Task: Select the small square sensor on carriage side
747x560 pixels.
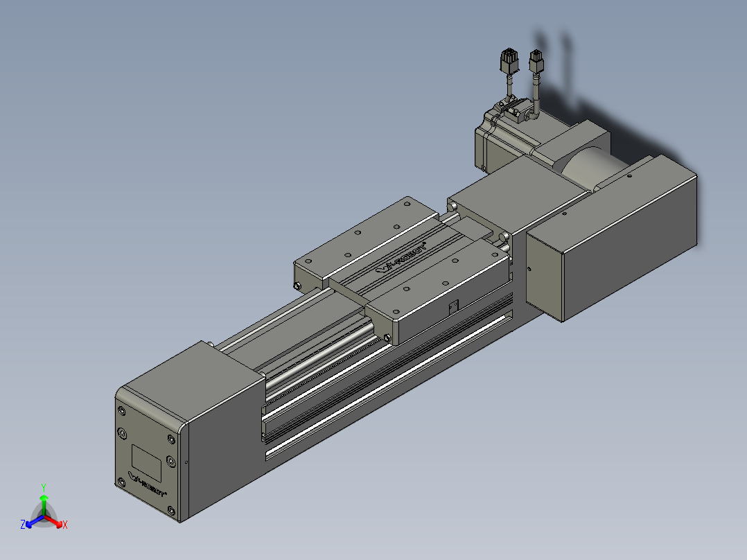Action: tap(453, 306)
